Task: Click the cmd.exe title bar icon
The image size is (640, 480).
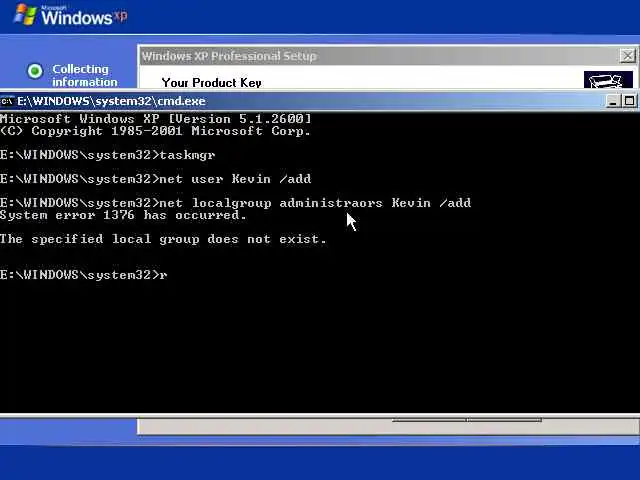Action: [7, 101]
